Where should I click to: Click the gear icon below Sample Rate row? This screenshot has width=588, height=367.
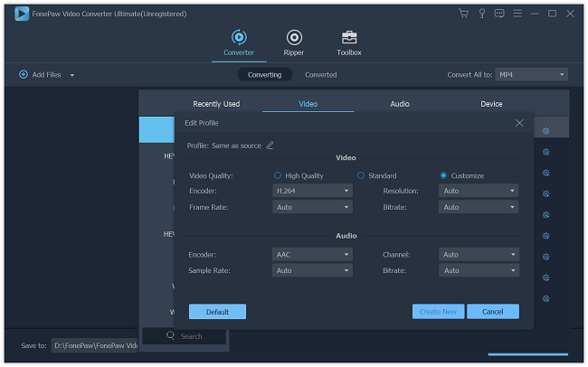tap(546, 278)
